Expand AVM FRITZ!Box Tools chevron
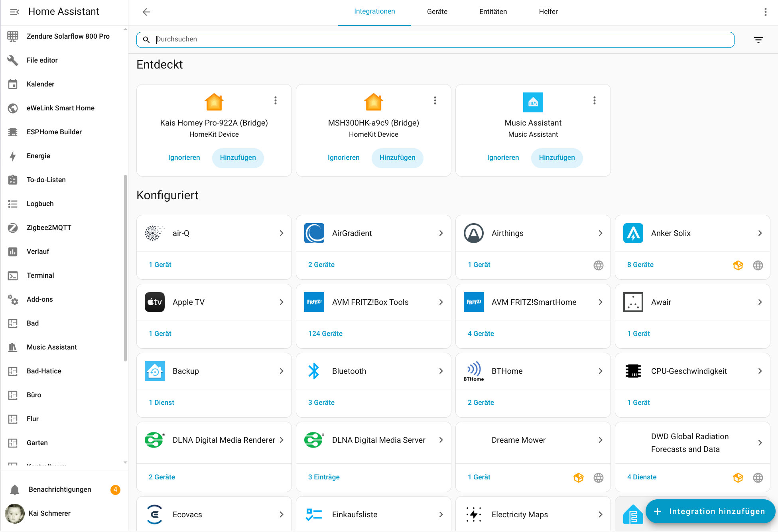This screenshot has width=778, height=532. 441,302
